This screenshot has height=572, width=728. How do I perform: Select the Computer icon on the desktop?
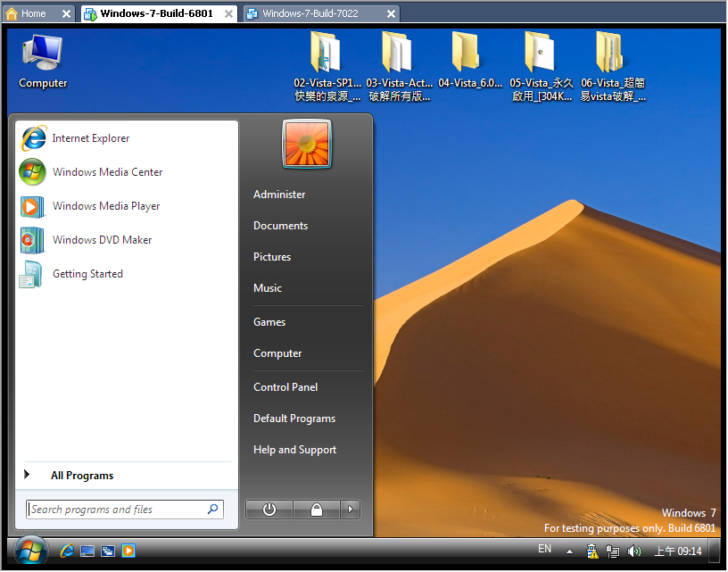click(43, 62)
